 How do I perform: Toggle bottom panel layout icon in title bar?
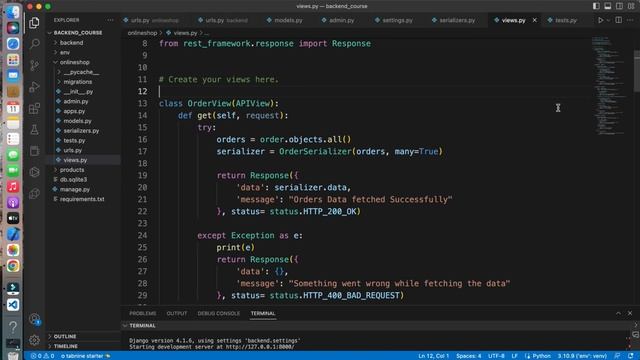[x=608, y=6]
